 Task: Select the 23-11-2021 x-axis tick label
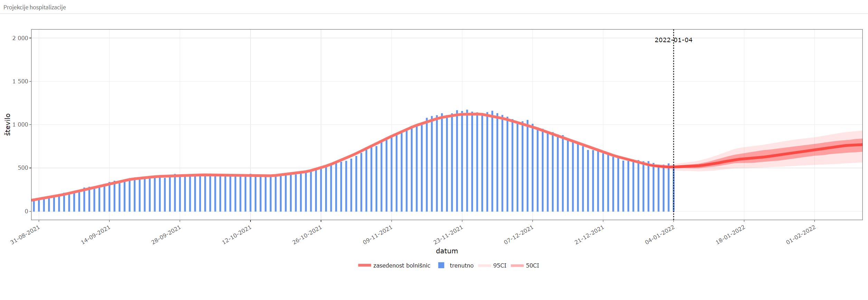point(448,235)
